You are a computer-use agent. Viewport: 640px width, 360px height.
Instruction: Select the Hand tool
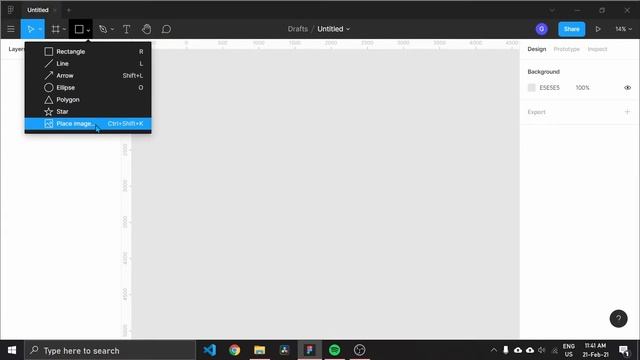click(x=147, y=29)
